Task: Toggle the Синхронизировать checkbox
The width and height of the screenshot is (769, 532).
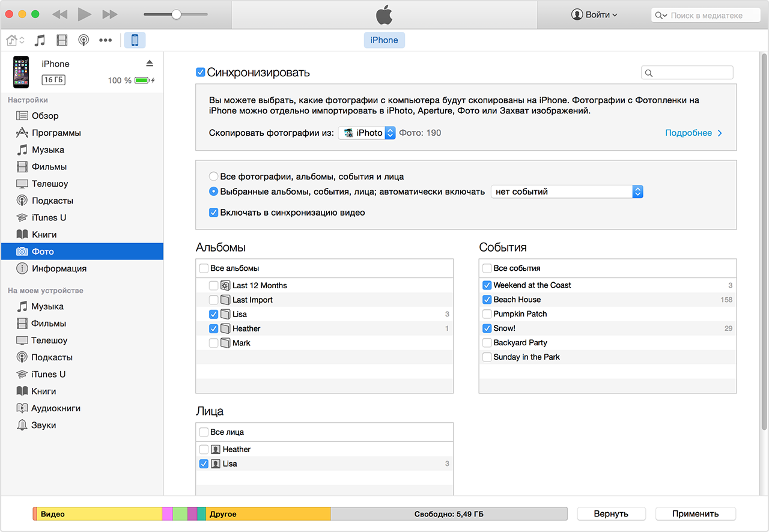Action: (x=201, y=73)
